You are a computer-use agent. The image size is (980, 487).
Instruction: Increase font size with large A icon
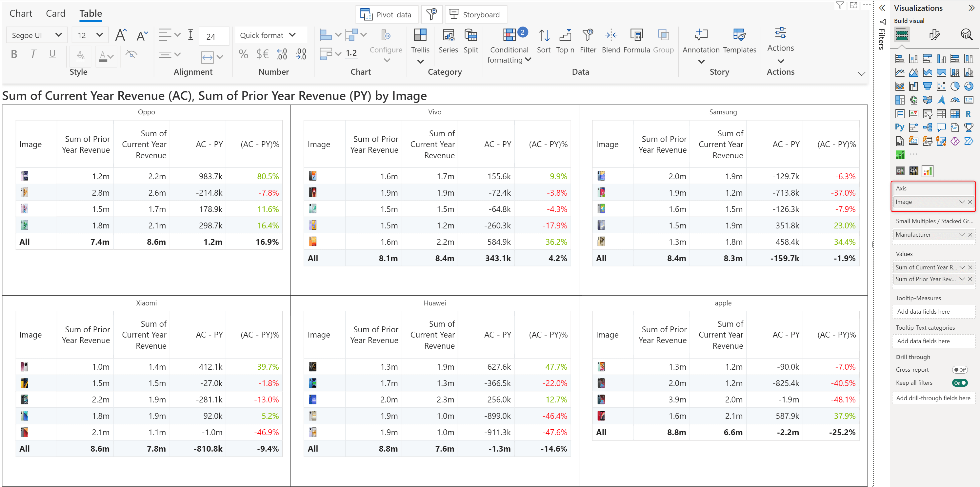[x=121, y=35]
